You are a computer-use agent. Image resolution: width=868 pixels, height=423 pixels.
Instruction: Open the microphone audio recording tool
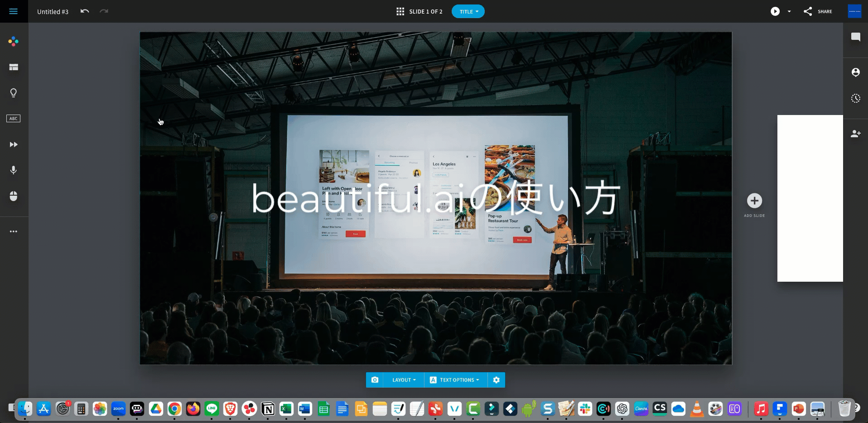14,170
